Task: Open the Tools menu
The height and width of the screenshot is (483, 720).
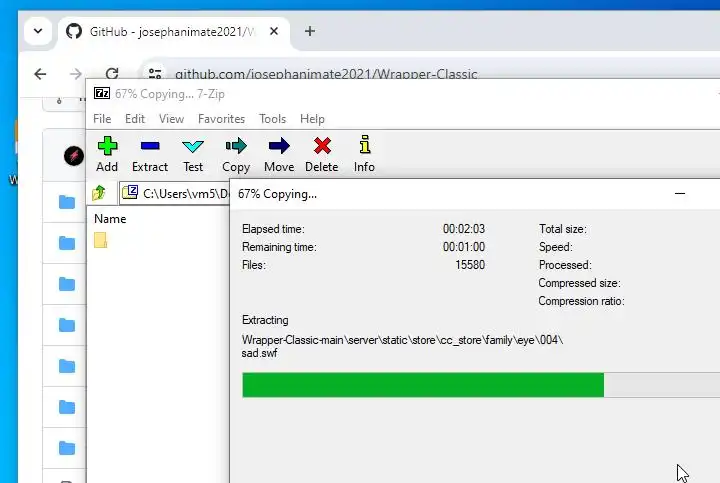Action: (x=272, y=119)
